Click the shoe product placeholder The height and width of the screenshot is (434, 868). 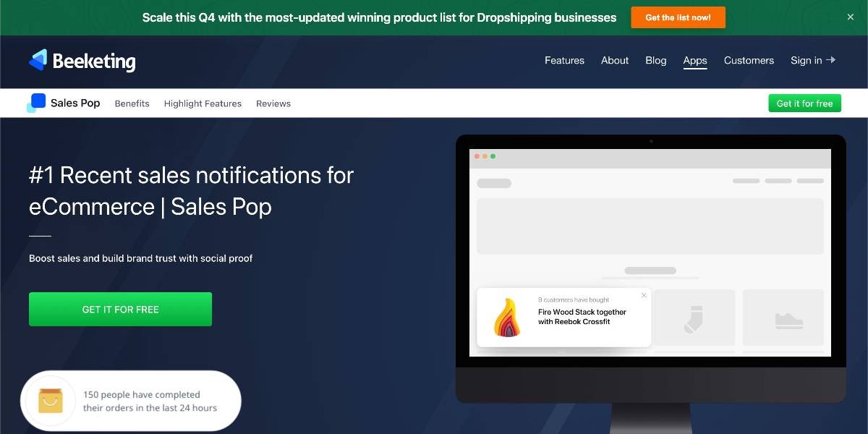pos(783,318)
